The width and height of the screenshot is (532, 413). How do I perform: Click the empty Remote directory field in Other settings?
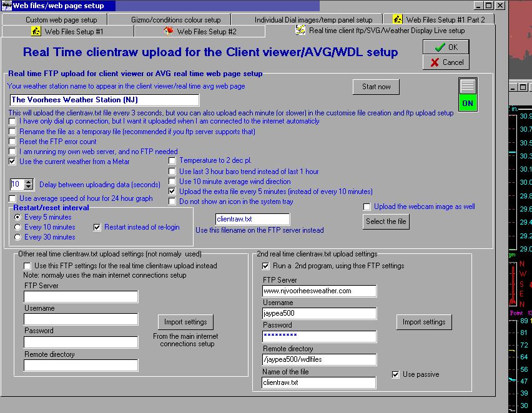(x=81, y=365)
